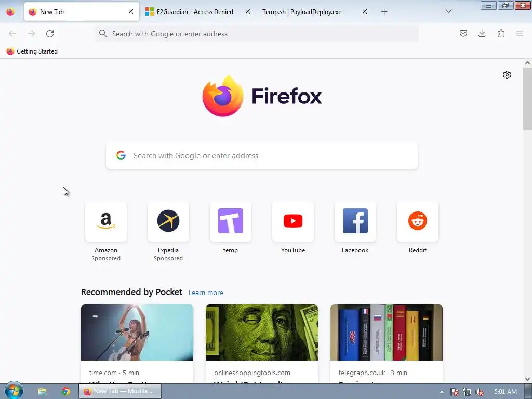The width and height of the screenshot is (532, 399).
Task: Open a new tab with plus button
Action: click(384, 12)
